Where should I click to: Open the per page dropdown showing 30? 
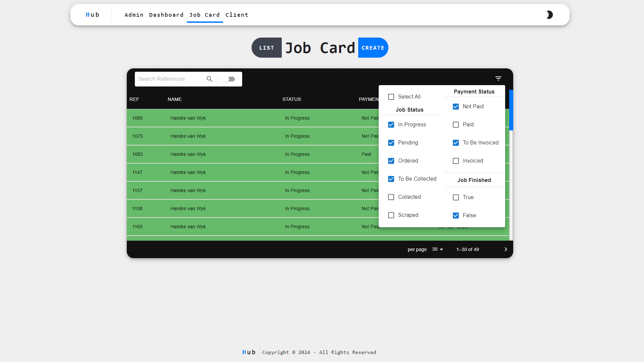click(x=437, y=249)
